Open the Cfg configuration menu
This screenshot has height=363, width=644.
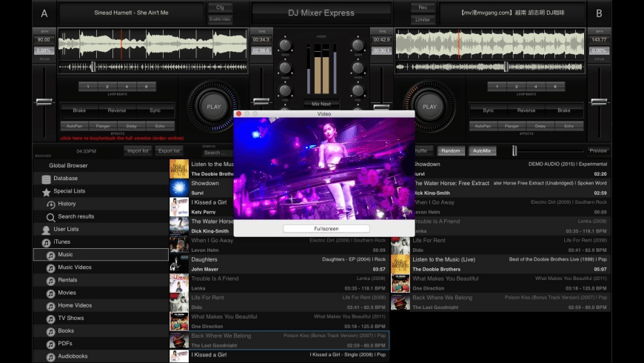pyautogui.click(x=221, y=7)
